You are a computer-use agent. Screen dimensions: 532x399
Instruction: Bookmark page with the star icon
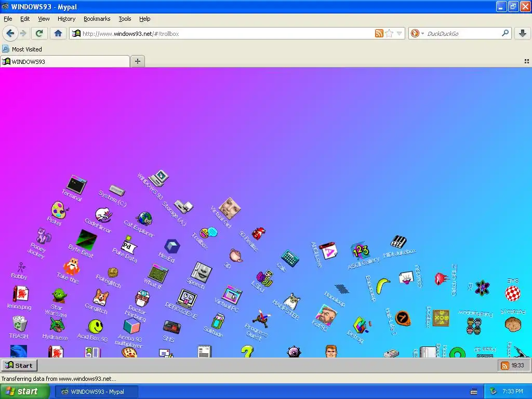389,33
